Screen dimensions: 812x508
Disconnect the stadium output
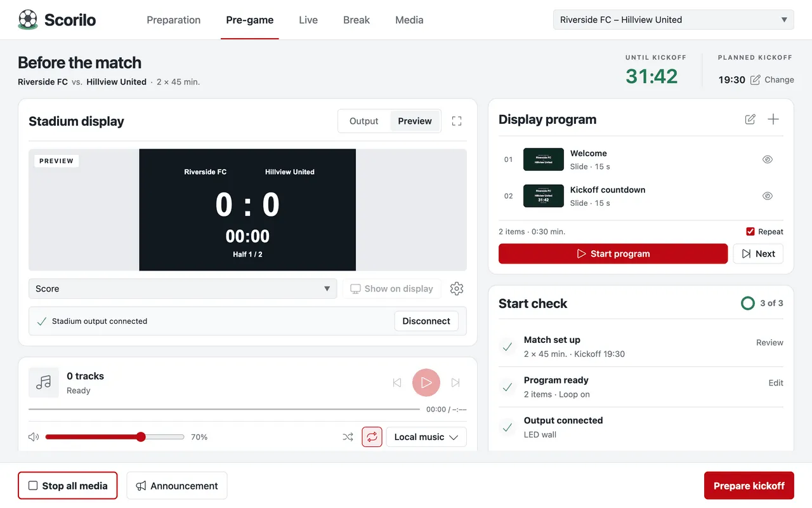426,321
